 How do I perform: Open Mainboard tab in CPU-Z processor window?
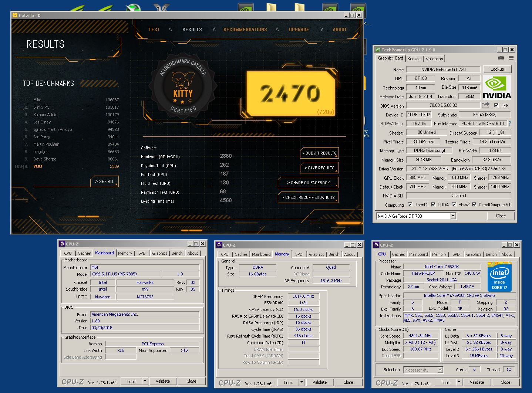coord(418,254)
